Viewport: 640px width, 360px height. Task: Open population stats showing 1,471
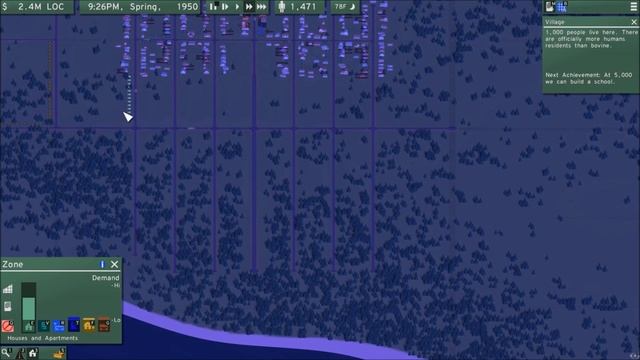299,7
